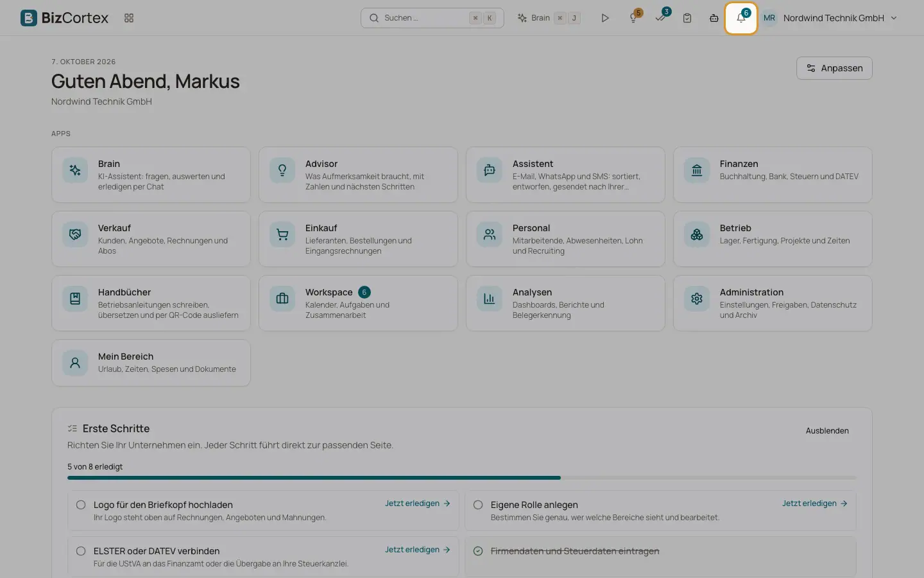Viewport: 924px width, 578px height.
Task: Open the Advisor app card
Action: pos(358,175)
